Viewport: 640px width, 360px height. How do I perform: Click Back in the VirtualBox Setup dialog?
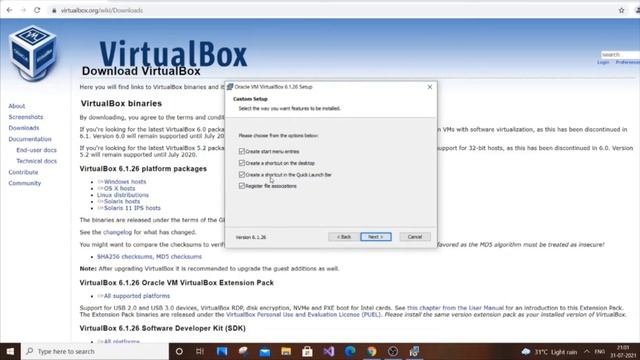pyautogui.click(x=344, y=237)
